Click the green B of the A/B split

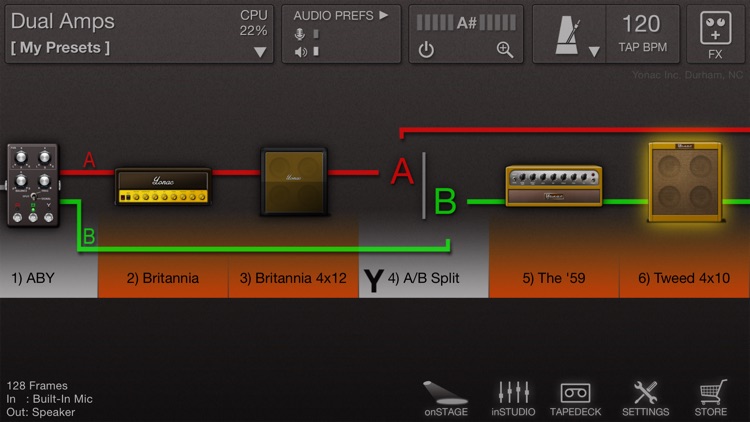pyautogui.click(x=445, y=201)
